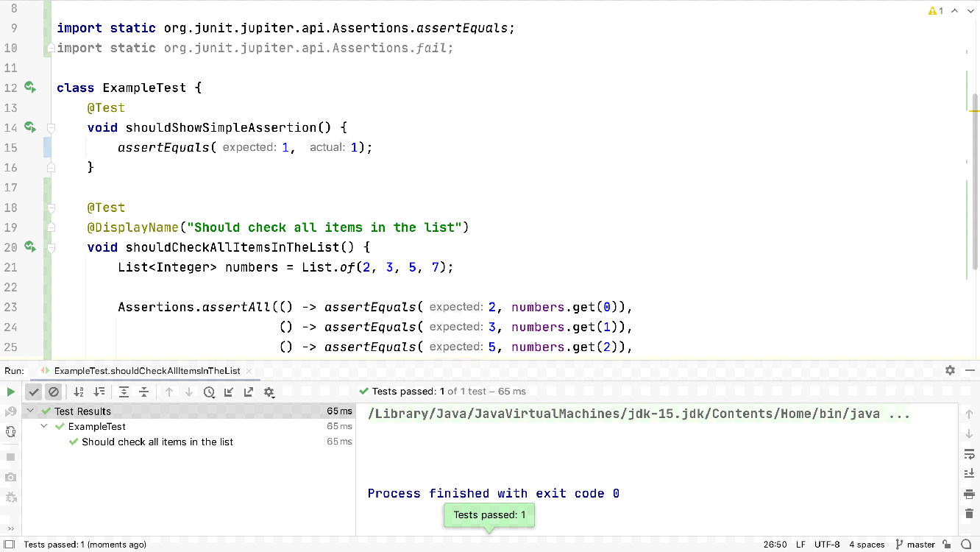Close the ExampleTest run tab
The height and width of the screenshot is (552, 980).
(x=248, y=371)
